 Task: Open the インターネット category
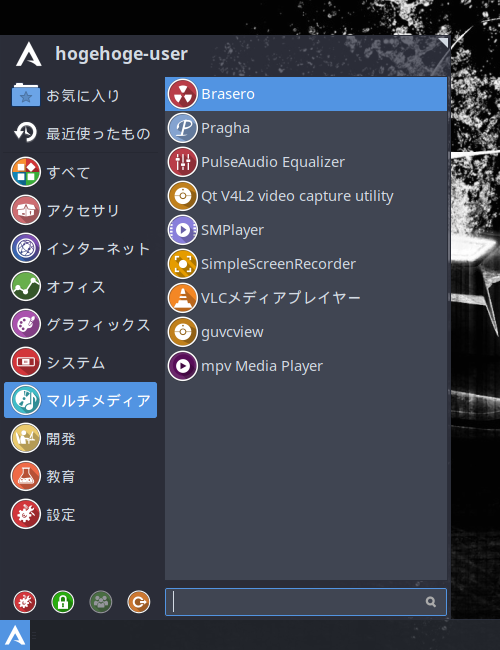80,248
